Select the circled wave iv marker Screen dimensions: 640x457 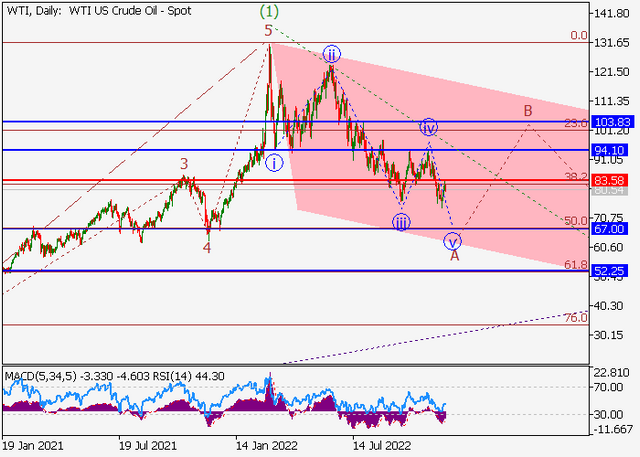429,127
